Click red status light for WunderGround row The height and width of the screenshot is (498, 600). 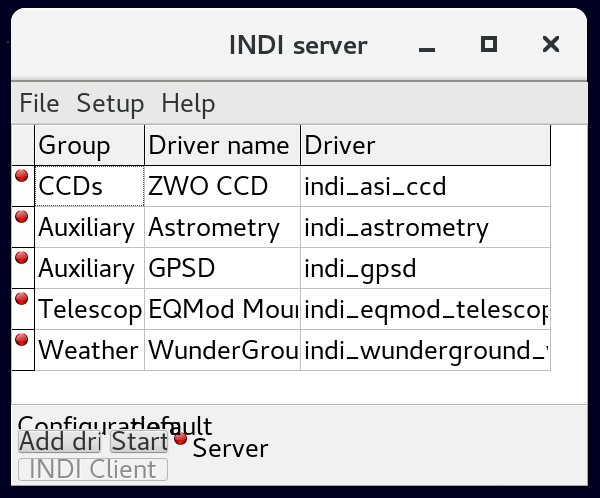[22, 340]
